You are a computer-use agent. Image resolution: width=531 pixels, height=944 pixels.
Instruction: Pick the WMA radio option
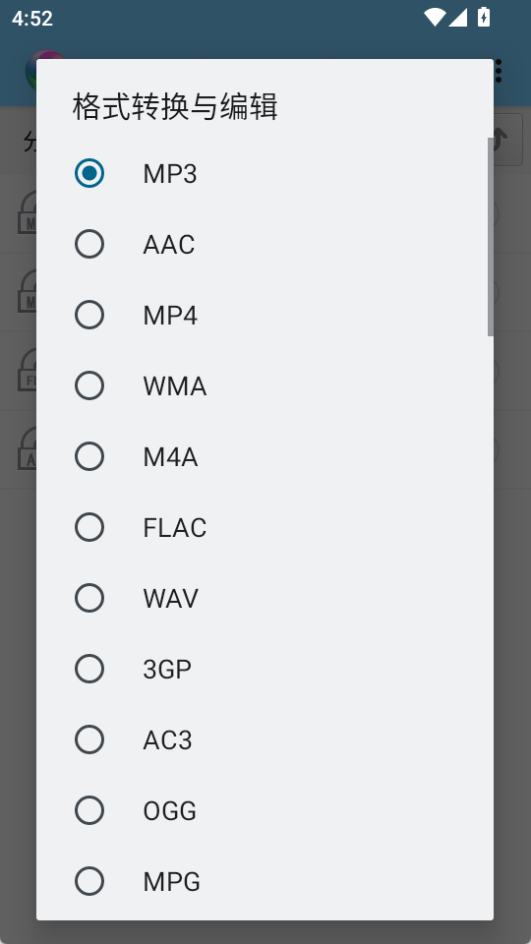coord(265,386)
